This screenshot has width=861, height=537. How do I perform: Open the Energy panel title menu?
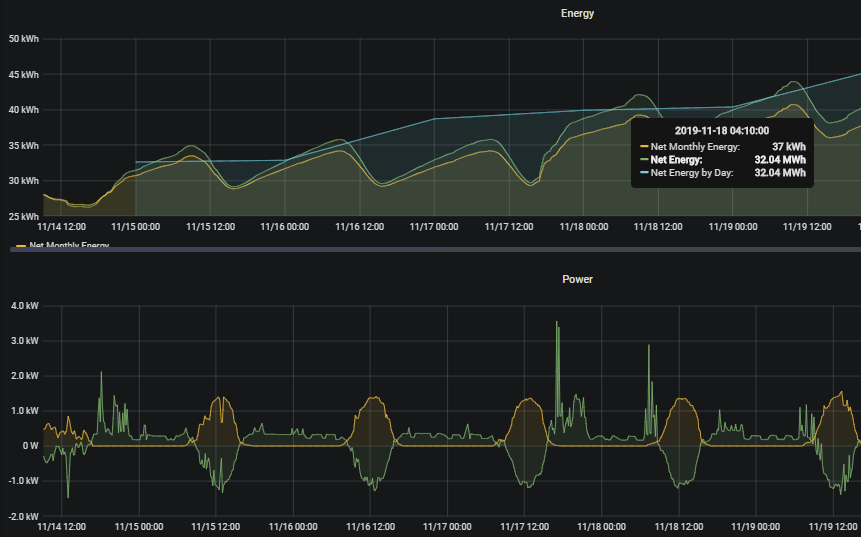[577, 14]
